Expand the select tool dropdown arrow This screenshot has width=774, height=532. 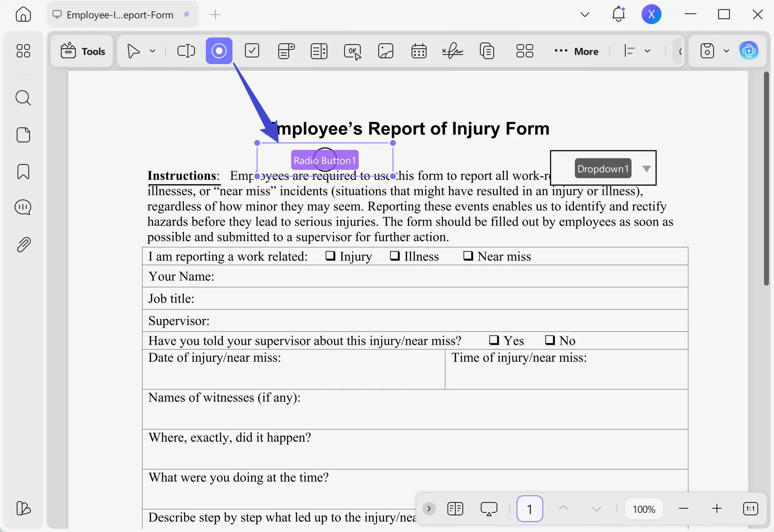coord(152,51)
